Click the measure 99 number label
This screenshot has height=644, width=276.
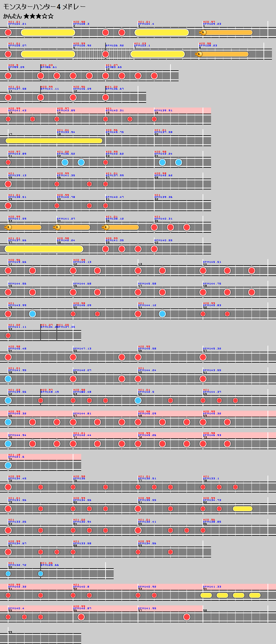(10, 632)
